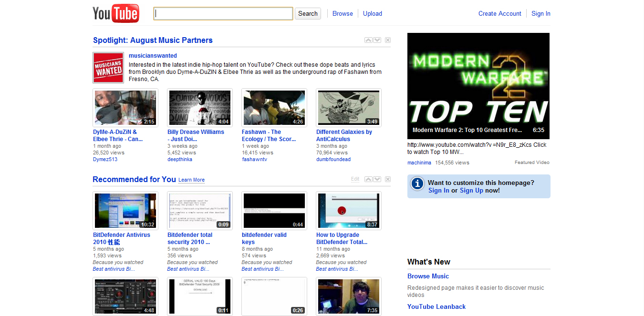Screen dimensions: 644x316
Task: Click How to Upgrade BitDefender Total title
Action: [x=342, y=238]
